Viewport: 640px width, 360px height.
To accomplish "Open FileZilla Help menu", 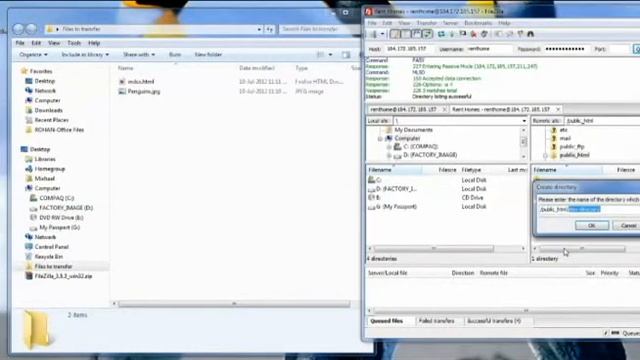I will pyautogui.click(x=504, y=23).
